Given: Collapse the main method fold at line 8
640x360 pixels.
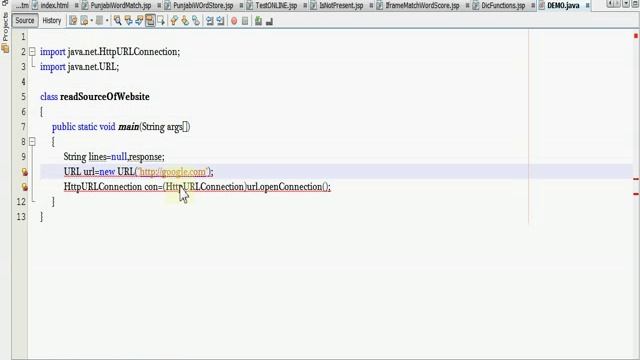Looking at the screenshot, I should coord(32,142).
